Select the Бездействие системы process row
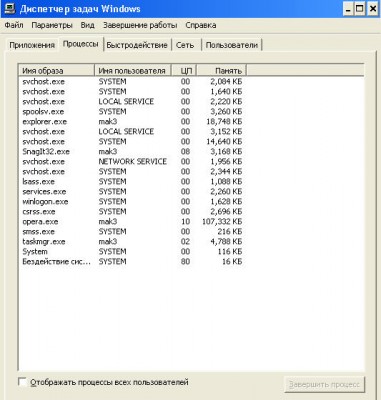Screen dimensions: 381x400 pyautogui.click(x=132, y=262)
